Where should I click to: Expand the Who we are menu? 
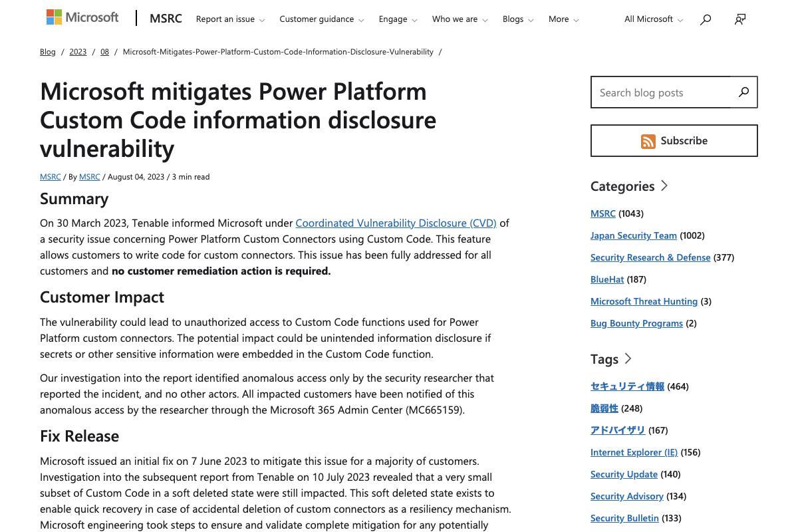460,19
